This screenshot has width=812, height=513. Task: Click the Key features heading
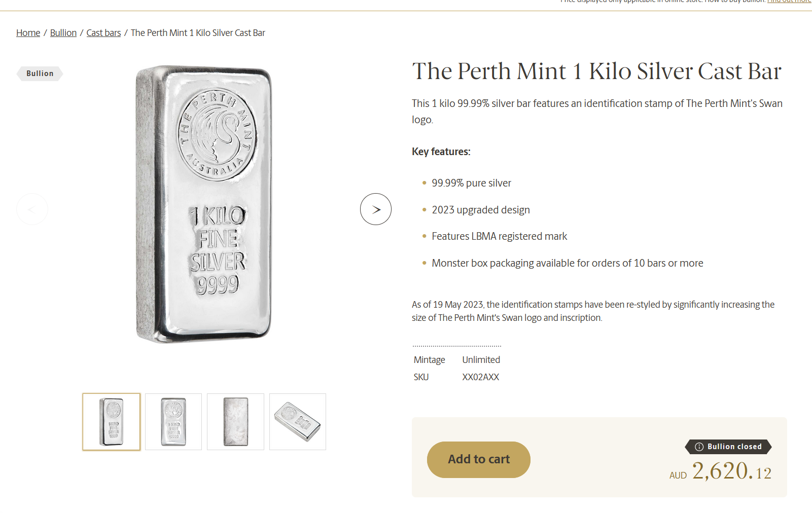(441, 152)
